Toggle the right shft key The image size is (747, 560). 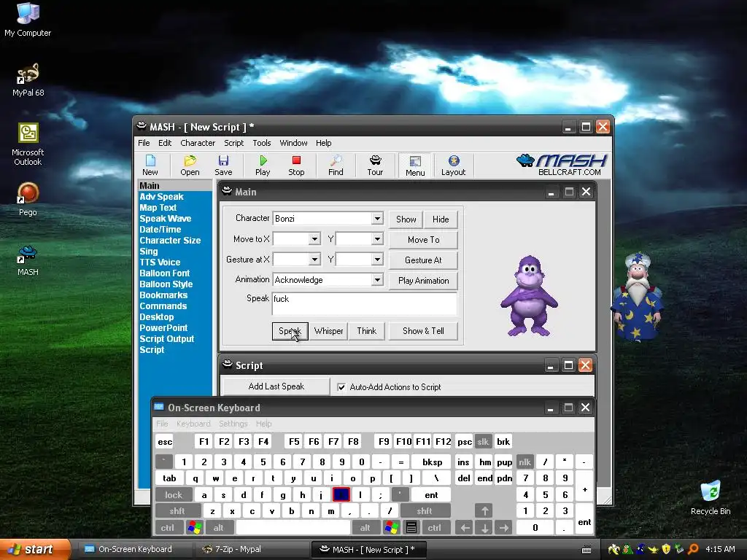coord(425,511)
